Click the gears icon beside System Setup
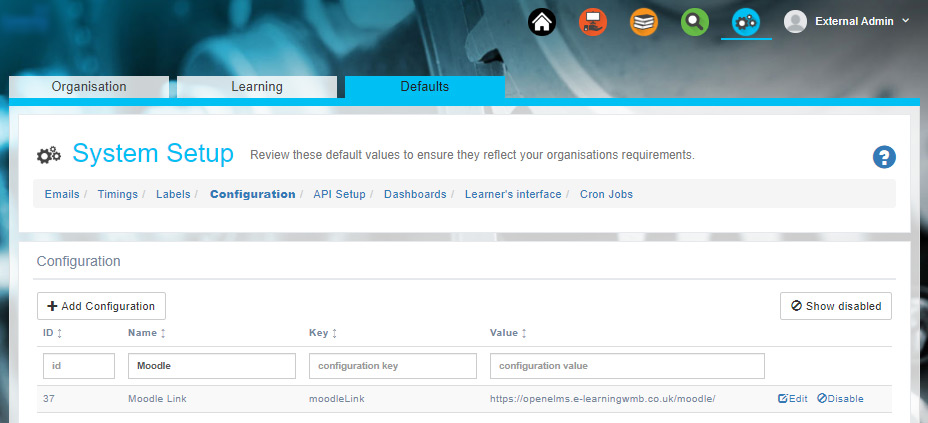 [49, 155]
